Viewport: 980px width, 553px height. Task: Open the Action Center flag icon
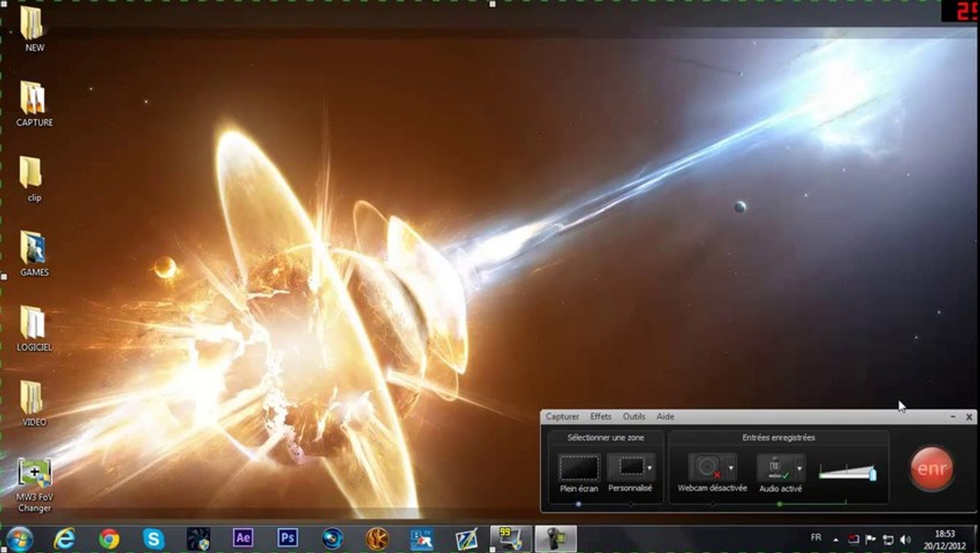pos(871,539)
